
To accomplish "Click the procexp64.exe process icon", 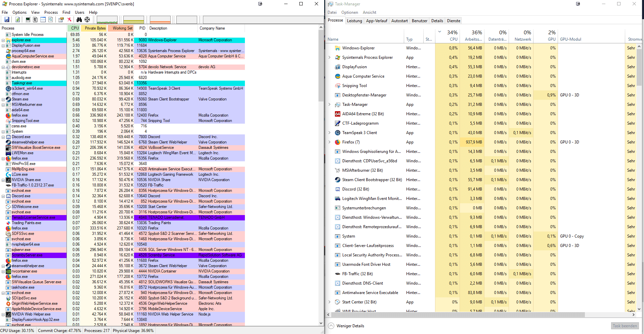I will click(x=8, y=51).
